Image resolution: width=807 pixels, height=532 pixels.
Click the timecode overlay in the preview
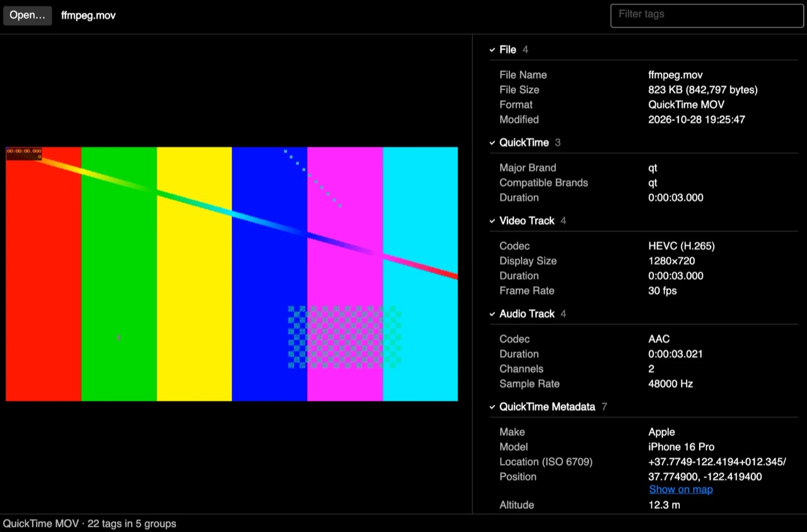(x=24, y=153)
